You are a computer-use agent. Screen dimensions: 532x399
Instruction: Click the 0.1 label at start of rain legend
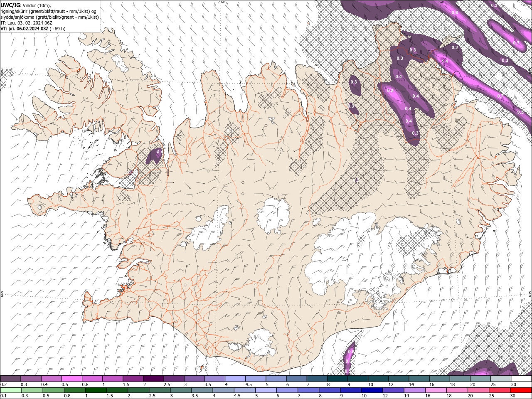[3, 396]
